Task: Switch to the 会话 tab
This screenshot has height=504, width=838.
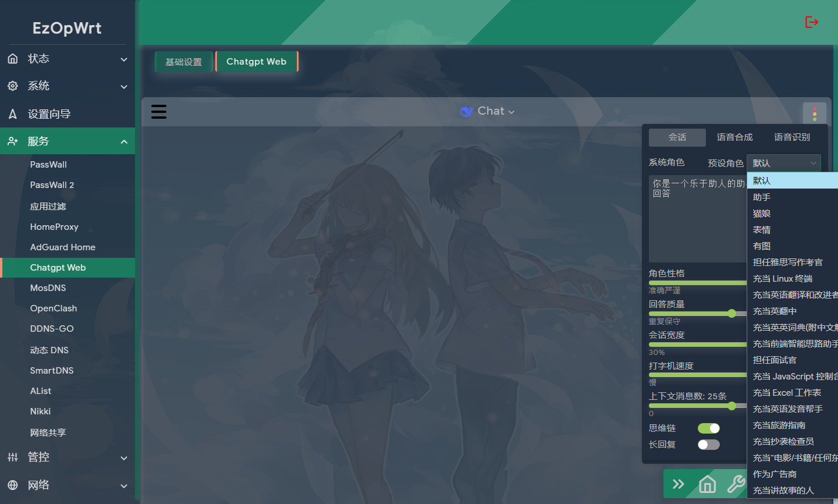Action: 677,137
